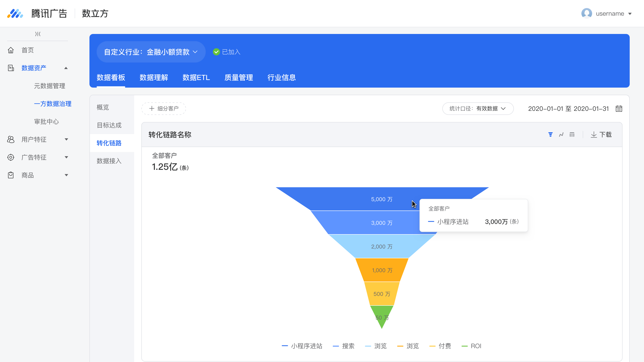
Task: Toggle orange 浏览 legend item
Action: coord(408,346)
